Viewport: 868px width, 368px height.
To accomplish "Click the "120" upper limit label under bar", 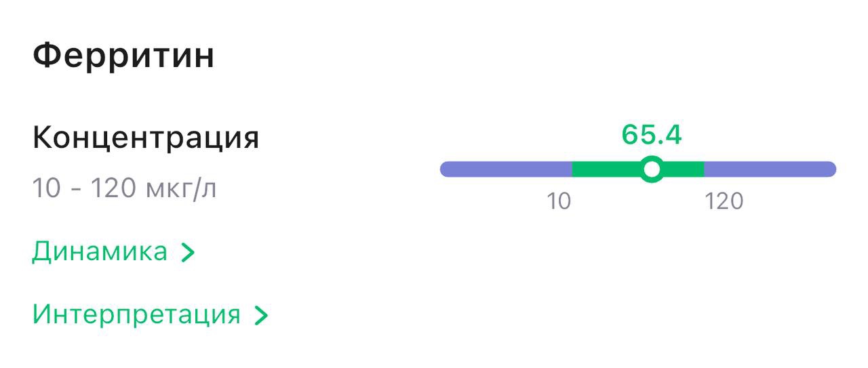I will [724, 201].
